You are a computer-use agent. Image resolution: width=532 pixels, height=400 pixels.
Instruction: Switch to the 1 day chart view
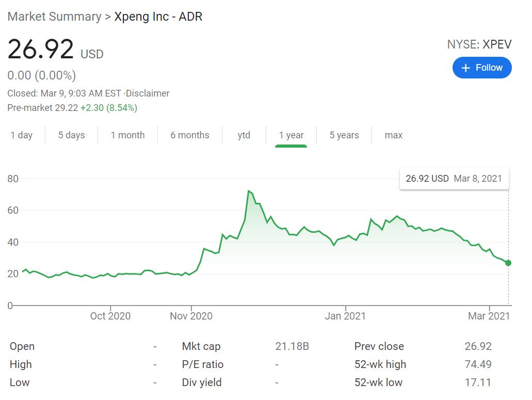tap(21, 135)
